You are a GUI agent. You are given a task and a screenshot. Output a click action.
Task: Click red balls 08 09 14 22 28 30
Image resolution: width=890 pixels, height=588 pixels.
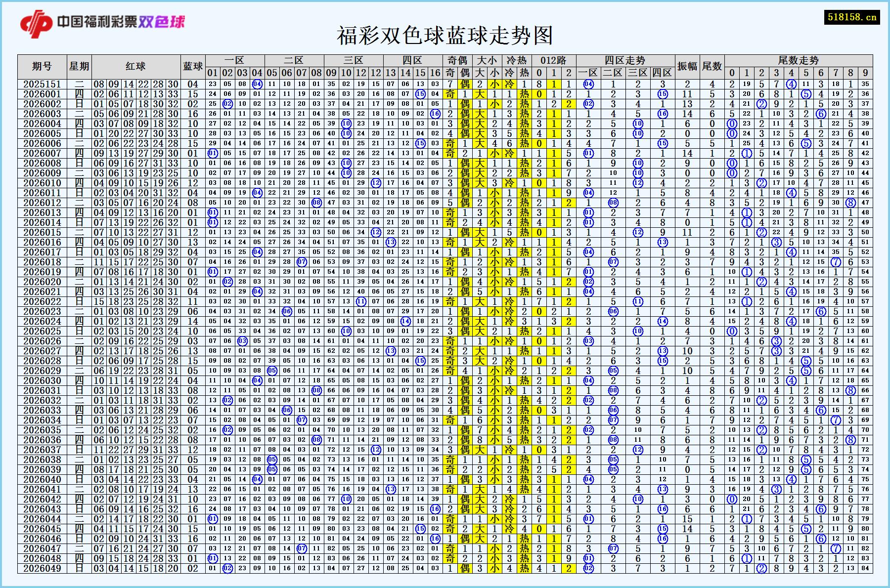pos(136,84)
